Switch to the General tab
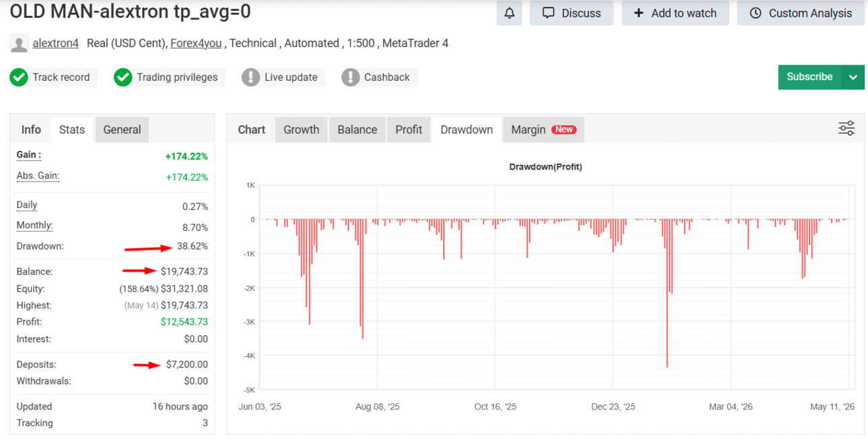Image resolution: width=868 pixels, height=439 pixels. pos(122,130)
